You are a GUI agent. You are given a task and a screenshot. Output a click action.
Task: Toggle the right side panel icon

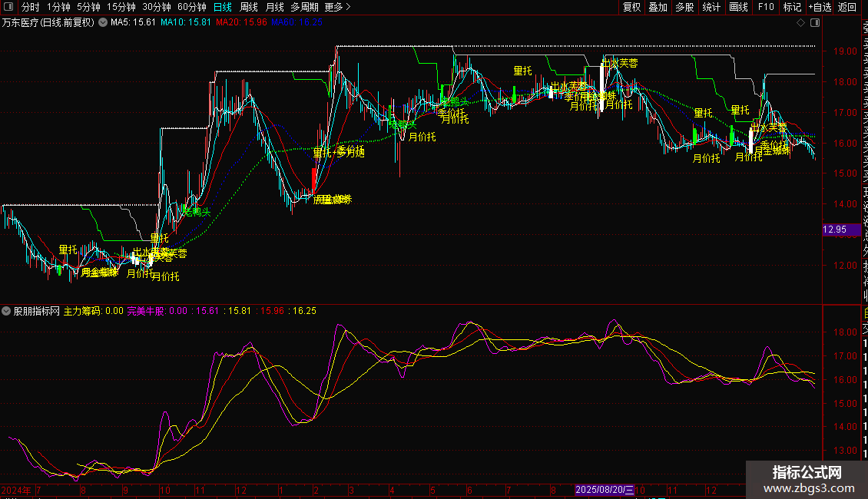point(813,23)
